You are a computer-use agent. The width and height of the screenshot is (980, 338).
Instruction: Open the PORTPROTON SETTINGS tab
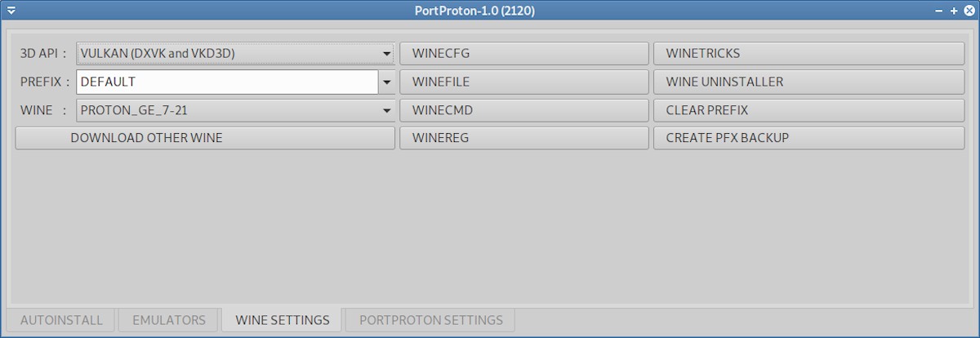click(430, 320)
